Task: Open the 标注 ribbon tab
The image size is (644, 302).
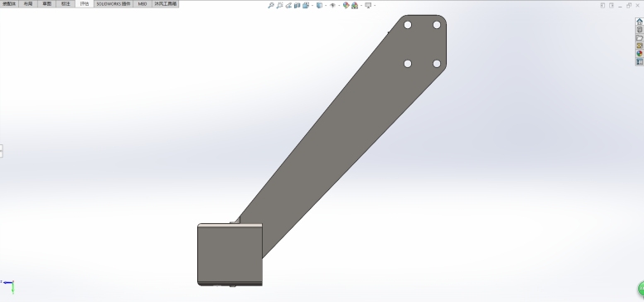Action: pos(65,3)
